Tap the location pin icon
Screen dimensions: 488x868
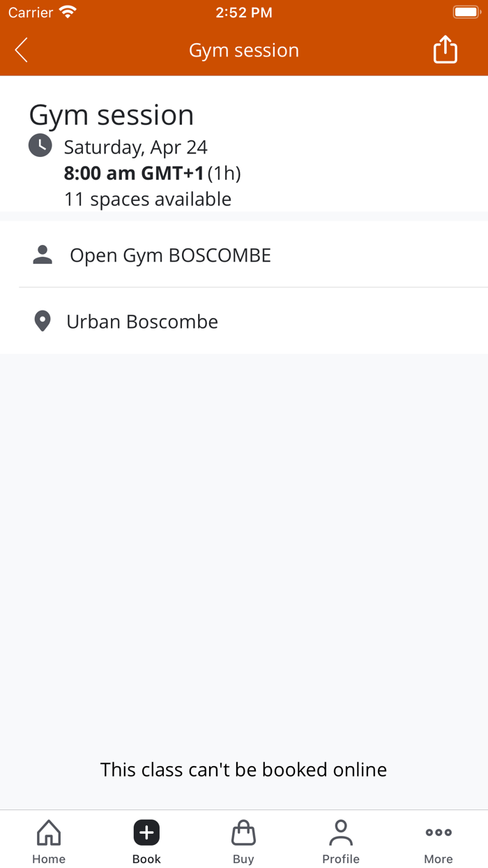pyautogui.click(x=43, y=322)
